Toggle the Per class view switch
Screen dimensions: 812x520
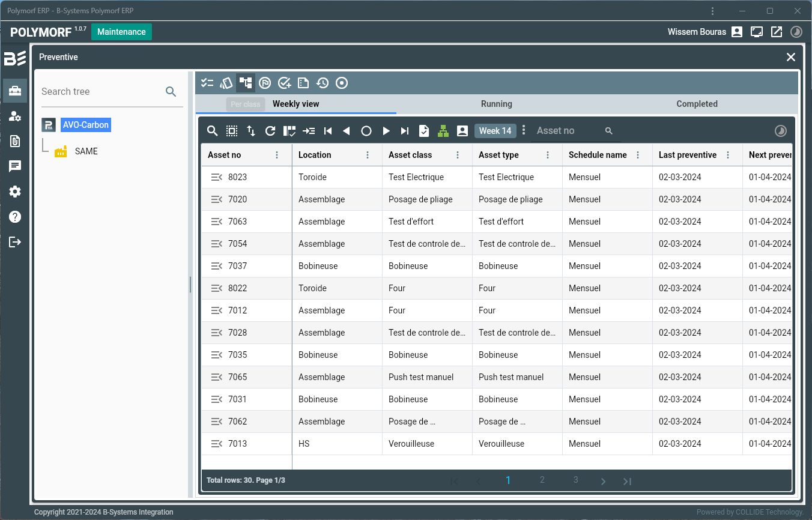click(x=246, y=104)
